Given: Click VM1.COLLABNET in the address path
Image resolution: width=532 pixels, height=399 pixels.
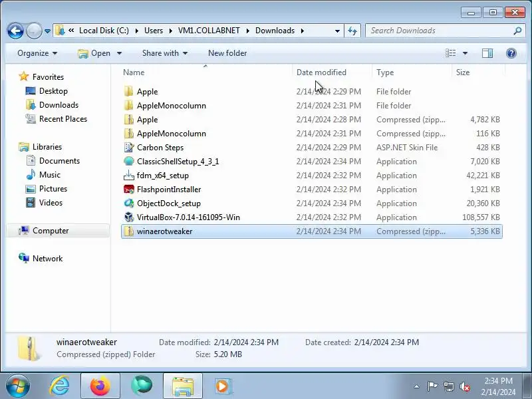Looking at the screenshot, I should click(x=209, y=31).
